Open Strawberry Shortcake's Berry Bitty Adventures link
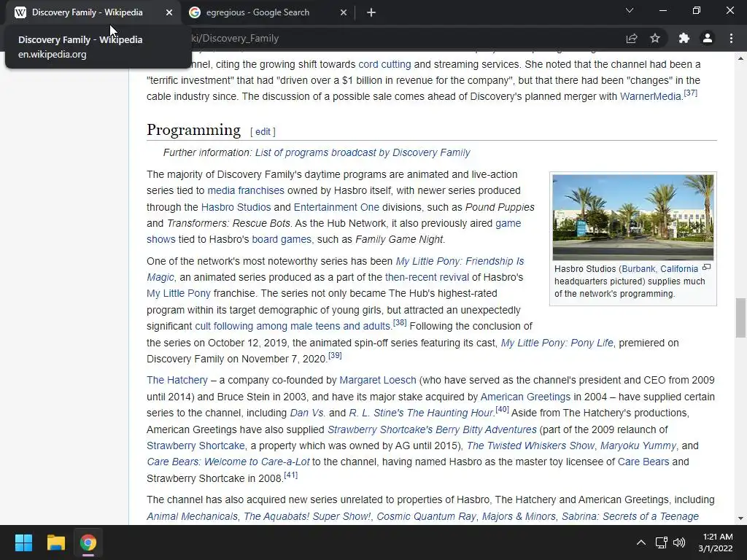 tap(432, 429)
